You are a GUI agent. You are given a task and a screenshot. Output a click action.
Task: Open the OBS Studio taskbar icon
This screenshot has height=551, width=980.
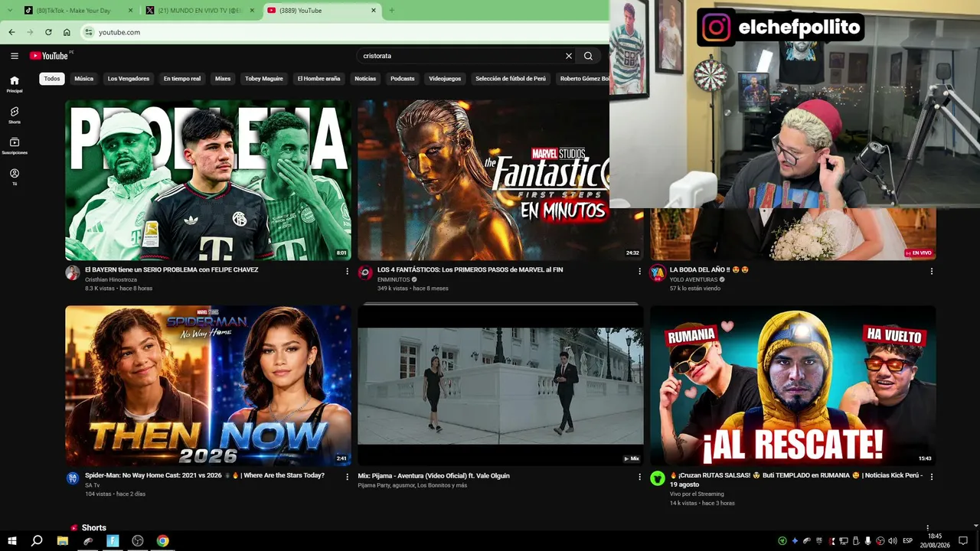138,541
